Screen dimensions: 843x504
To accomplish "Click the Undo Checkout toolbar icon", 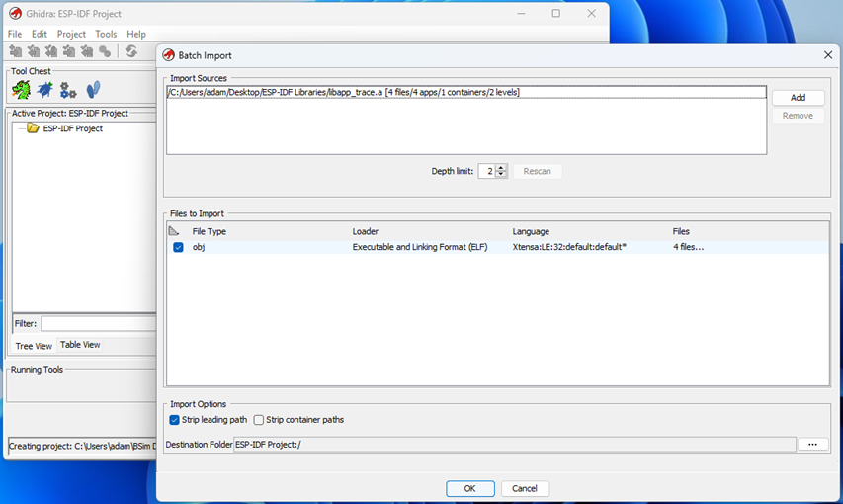I will point(87,51).
